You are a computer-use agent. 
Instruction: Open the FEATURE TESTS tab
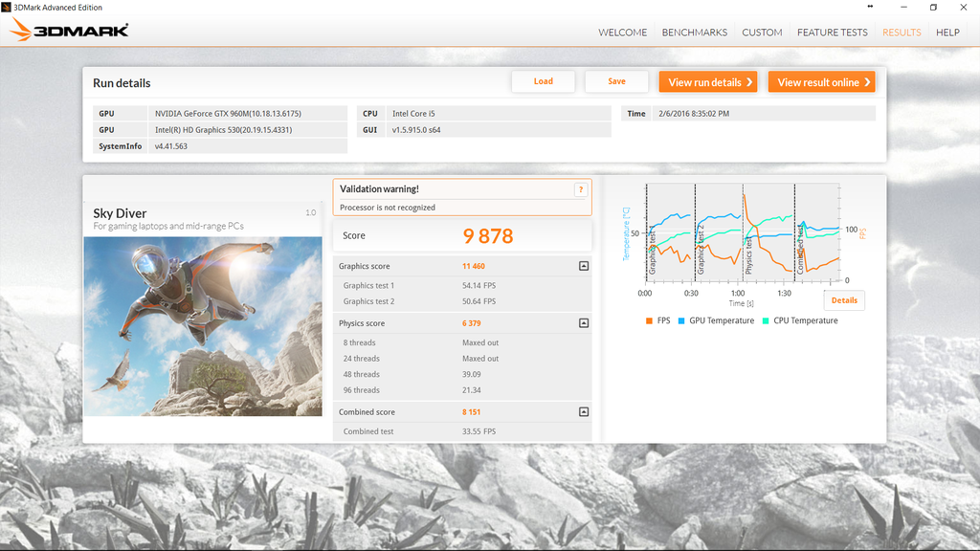coord(833,33)
